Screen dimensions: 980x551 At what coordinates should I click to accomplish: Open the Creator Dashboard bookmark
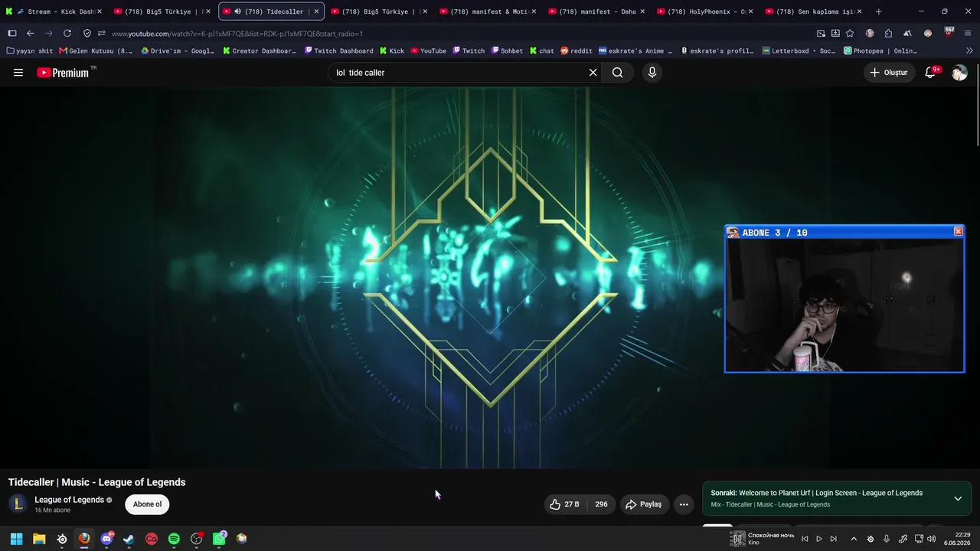click(260, 51)
